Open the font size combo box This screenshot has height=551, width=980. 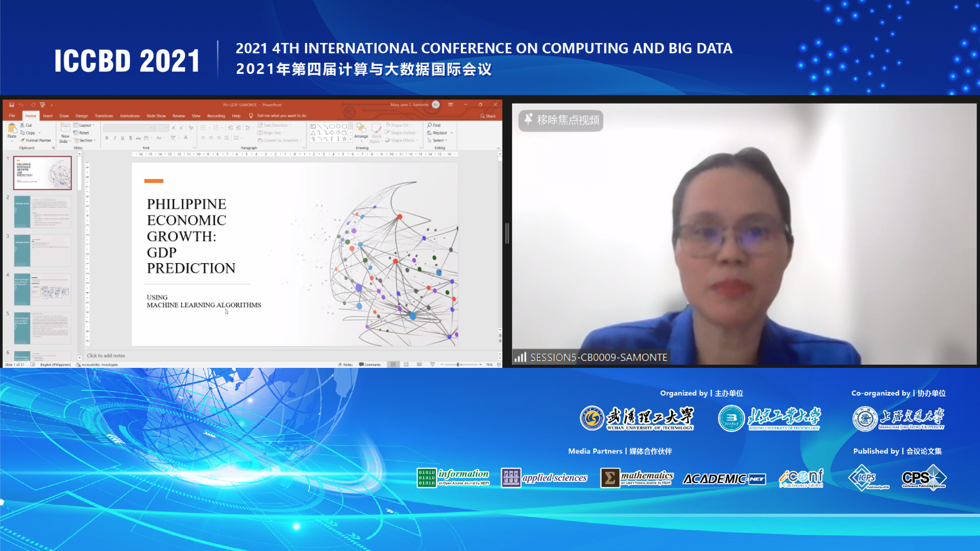point(161,128)
